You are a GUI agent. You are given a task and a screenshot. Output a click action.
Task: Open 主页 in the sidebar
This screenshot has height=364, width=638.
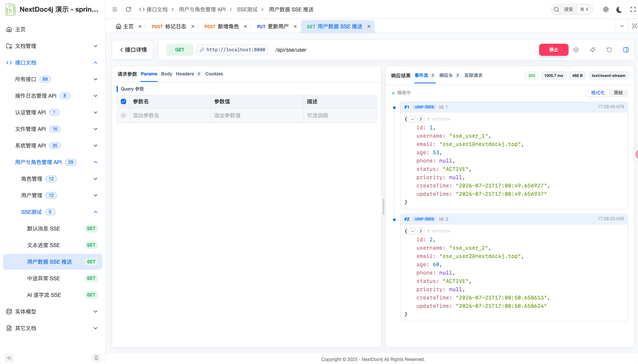(52, 29)
